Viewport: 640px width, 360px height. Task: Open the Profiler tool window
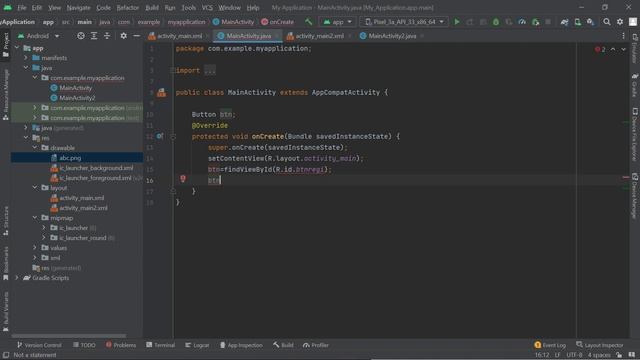click(x=316, y=345)
